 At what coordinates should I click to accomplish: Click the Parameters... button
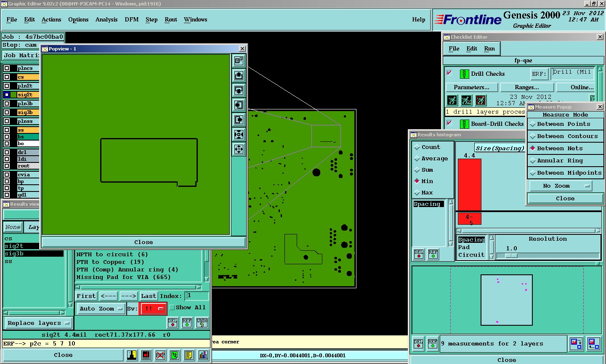click(x=472, y=88)
